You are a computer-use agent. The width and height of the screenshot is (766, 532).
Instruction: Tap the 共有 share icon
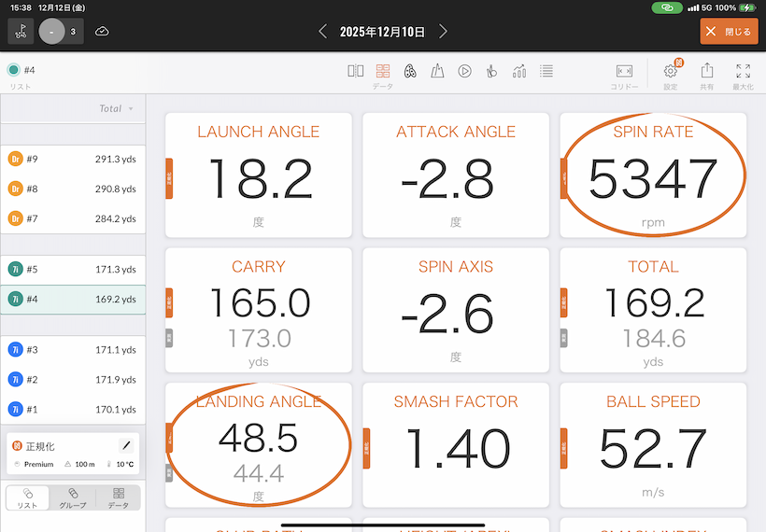pyautogui.click(x=707, y=72)
